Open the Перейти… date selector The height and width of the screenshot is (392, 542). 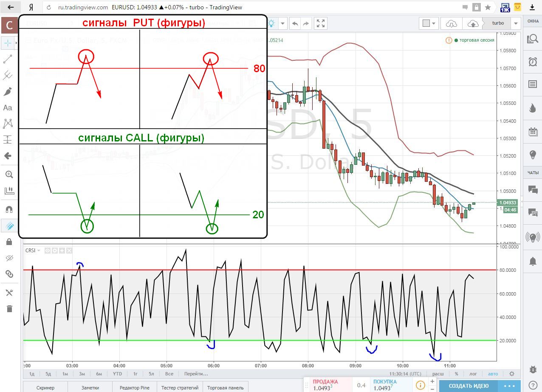pyautogui.click(x=196, y=374)
